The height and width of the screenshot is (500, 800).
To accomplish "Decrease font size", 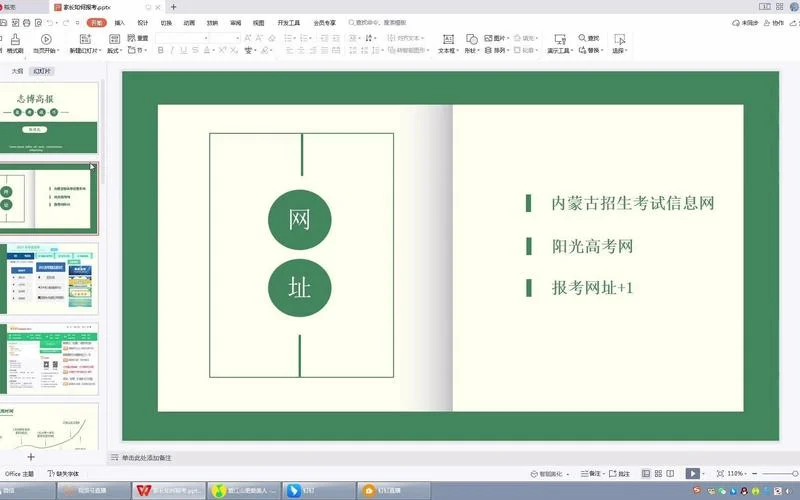I will pos(259,38).
